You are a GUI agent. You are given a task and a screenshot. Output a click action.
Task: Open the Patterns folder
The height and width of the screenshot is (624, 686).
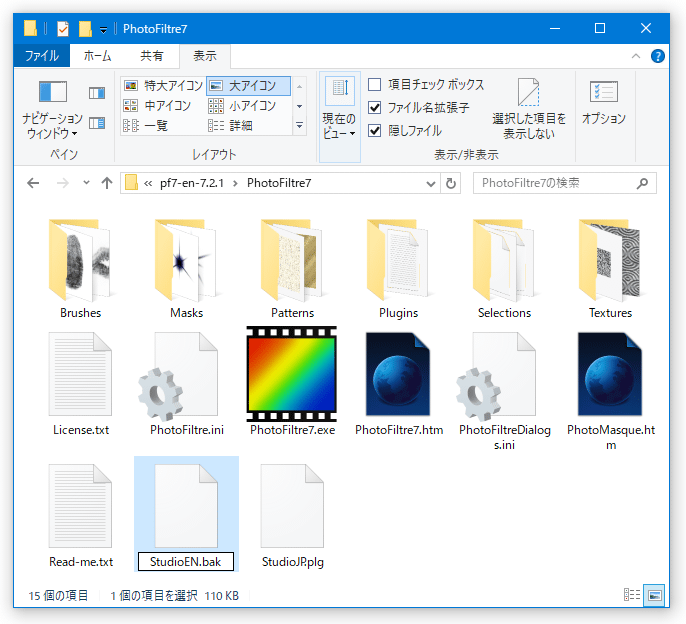[292, 260]
